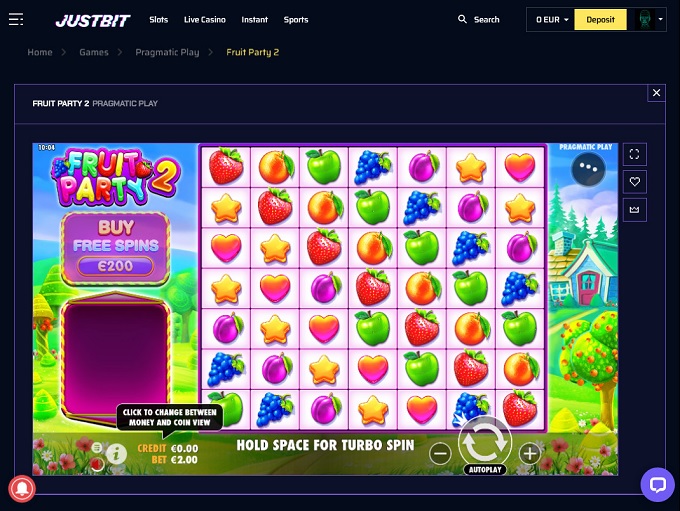Image resolution: width=680 pixels, height=511 pixels.
Task: Click the red notification bell
Action: tap(22, 489)
